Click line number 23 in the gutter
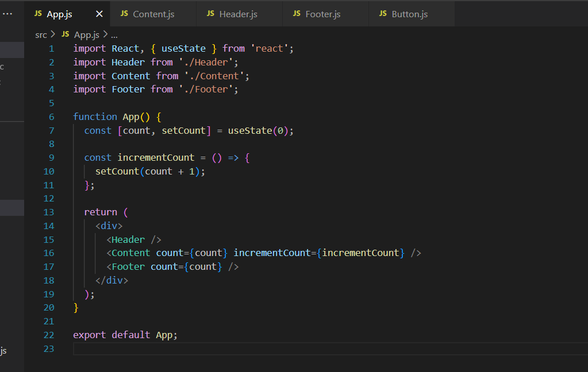Image resolution: width=588 pixels, height=372 pixels. tap(49, 349)
